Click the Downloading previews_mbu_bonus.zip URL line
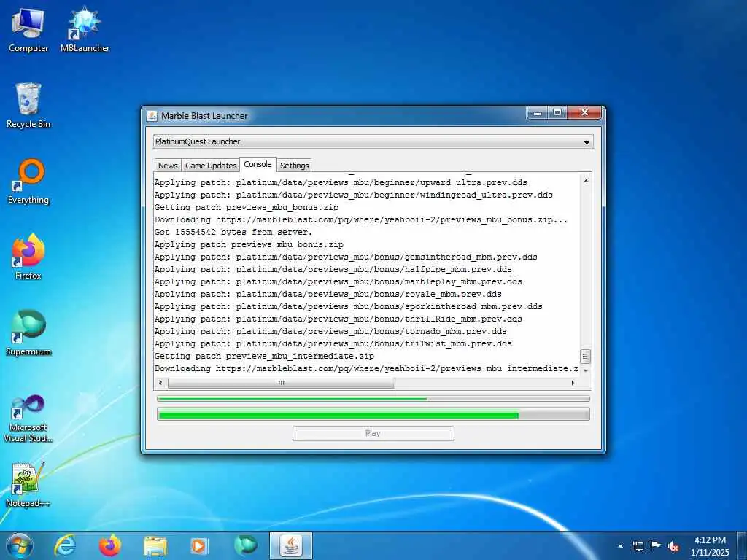This screenshot has width=747, height=560. (361, 219)
